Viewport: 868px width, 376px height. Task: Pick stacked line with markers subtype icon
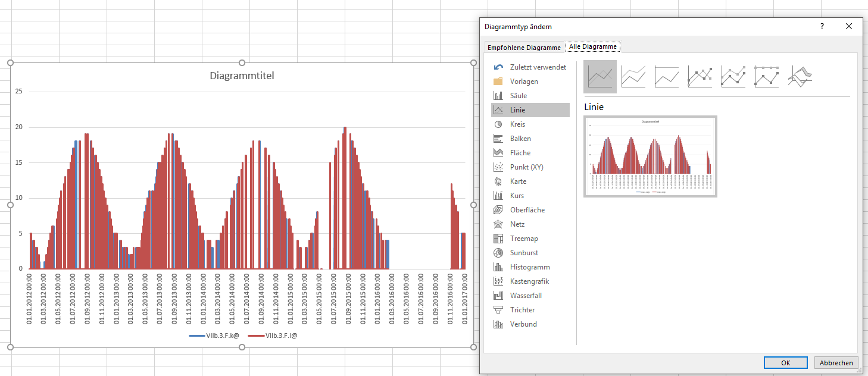pyautogui.click(x=733, y=77)
